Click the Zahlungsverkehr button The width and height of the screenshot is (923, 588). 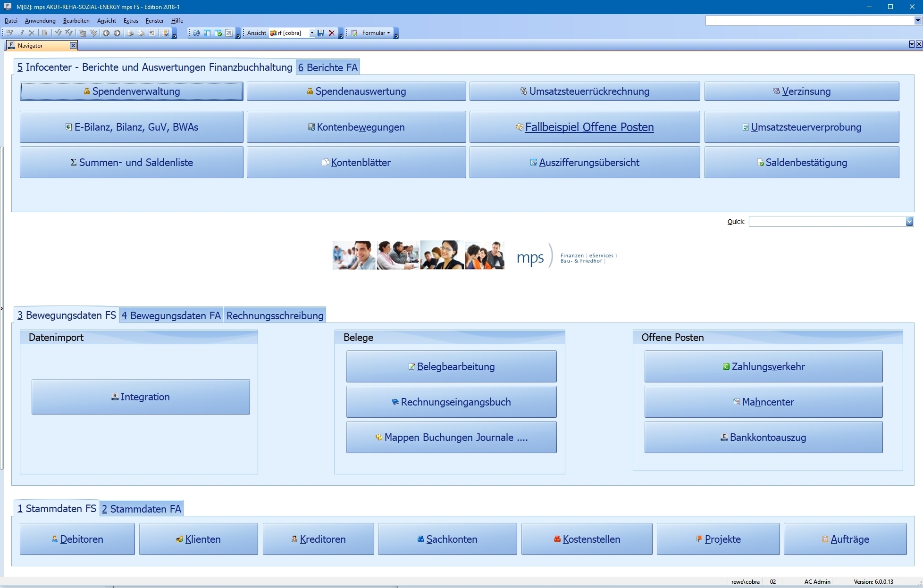point(763,366)
